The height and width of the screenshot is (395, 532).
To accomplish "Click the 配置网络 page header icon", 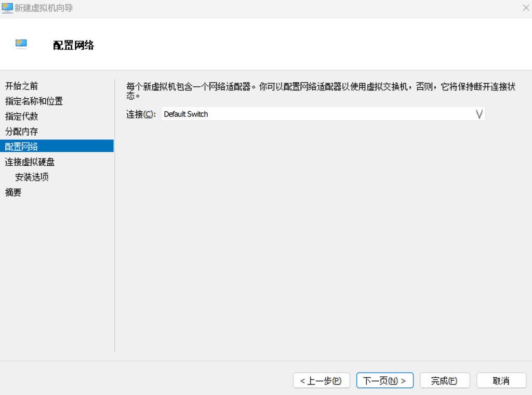I will pos(20,44).
